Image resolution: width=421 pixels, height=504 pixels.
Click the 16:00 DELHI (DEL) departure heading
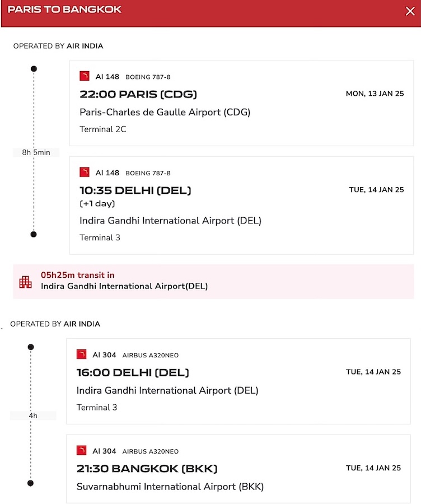133,372
